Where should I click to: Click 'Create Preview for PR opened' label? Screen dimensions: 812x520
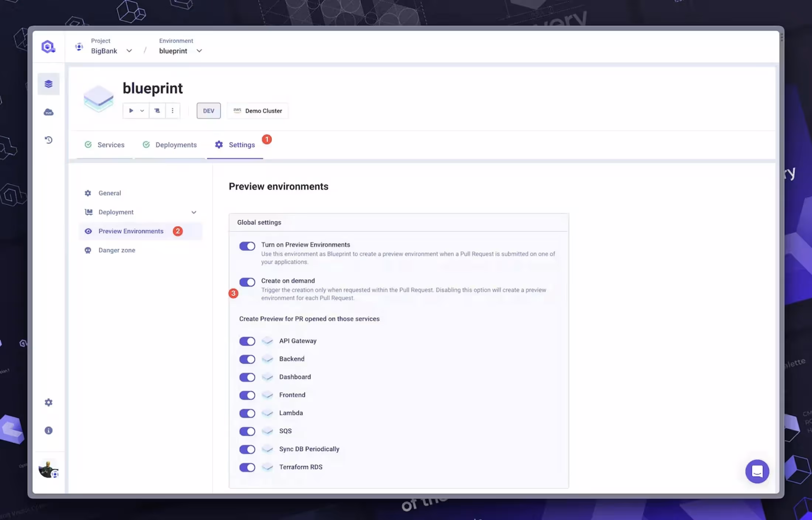click(x=309, y=319)
